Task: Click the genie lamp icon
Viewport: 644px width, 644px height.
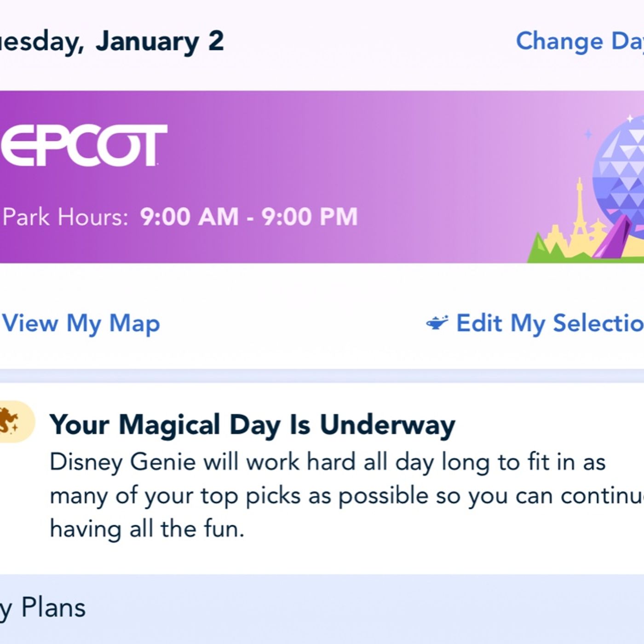Action: point(437,323)
